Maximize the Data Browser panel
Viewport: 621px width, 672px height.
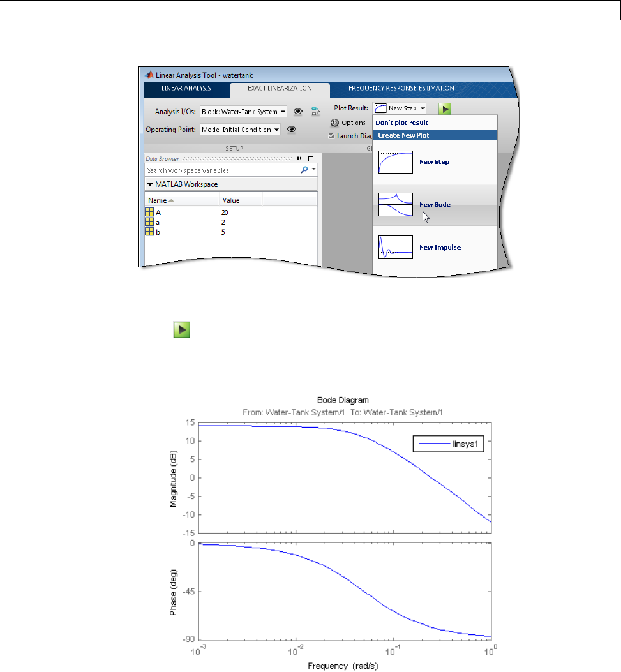311,158
